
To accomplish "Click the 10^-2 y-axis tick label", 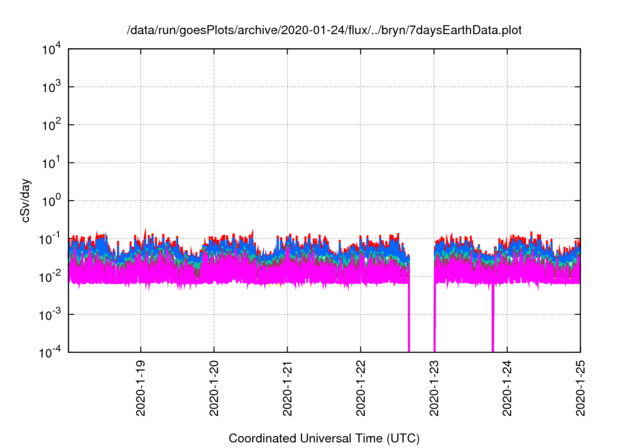I will point(50,277).
